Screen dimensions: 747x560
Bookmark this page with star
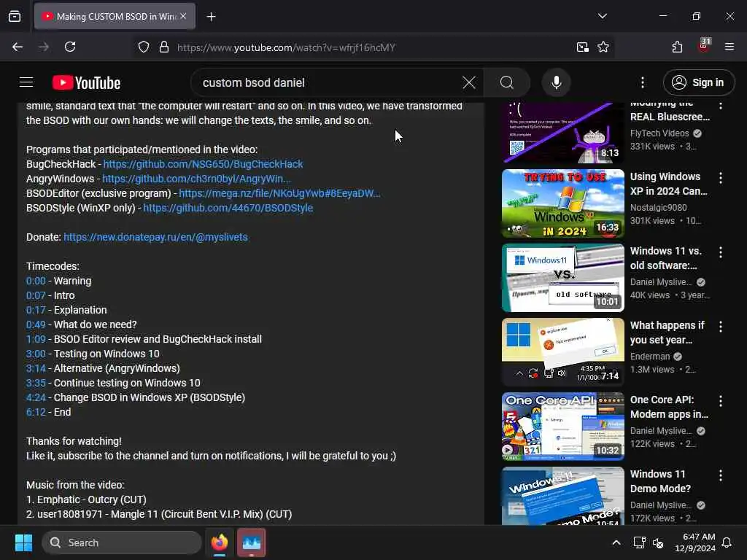click(603, 47)
